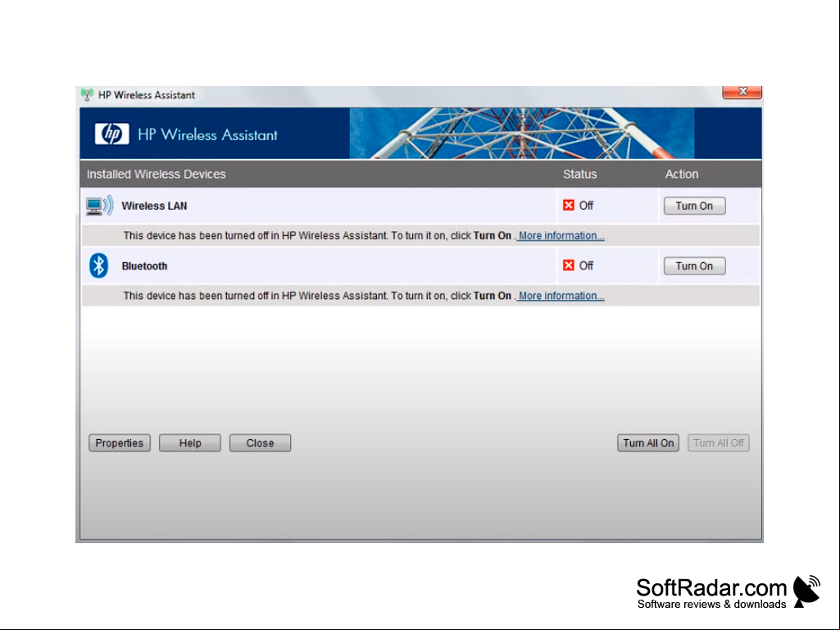
Task: Click the HP Wireless Assistant title bar text
Action: (147, 95)
